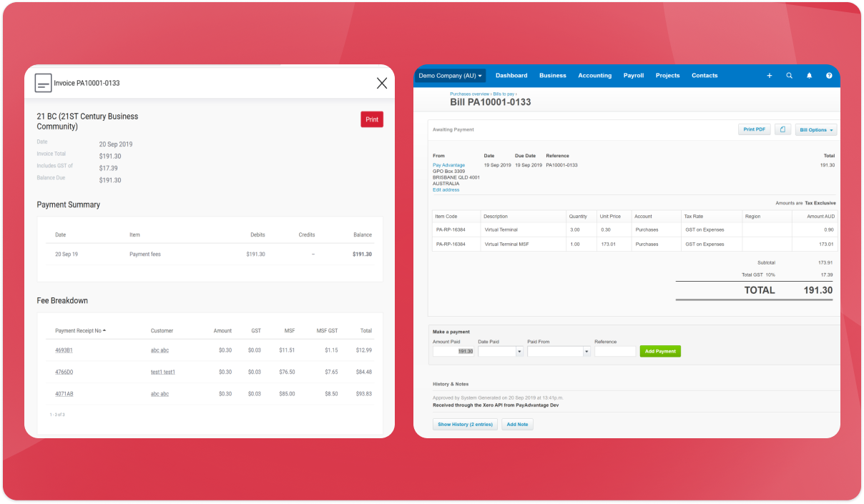Open the help question mark icon
The width and height of the screenshot is (864, 504).
[x=829, y=76]
